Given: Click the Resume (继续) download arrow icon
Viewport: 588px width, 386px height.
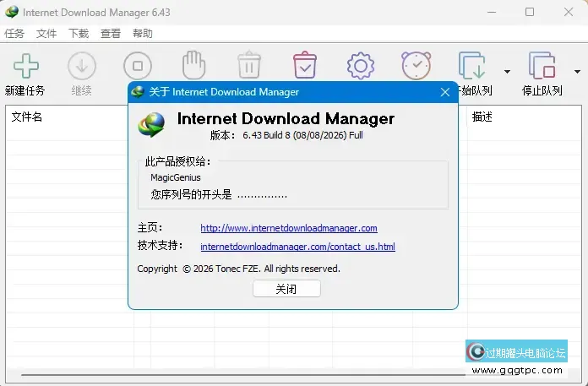Looking at the screenshot, I should pyautogui.click(x=82, y=66).
